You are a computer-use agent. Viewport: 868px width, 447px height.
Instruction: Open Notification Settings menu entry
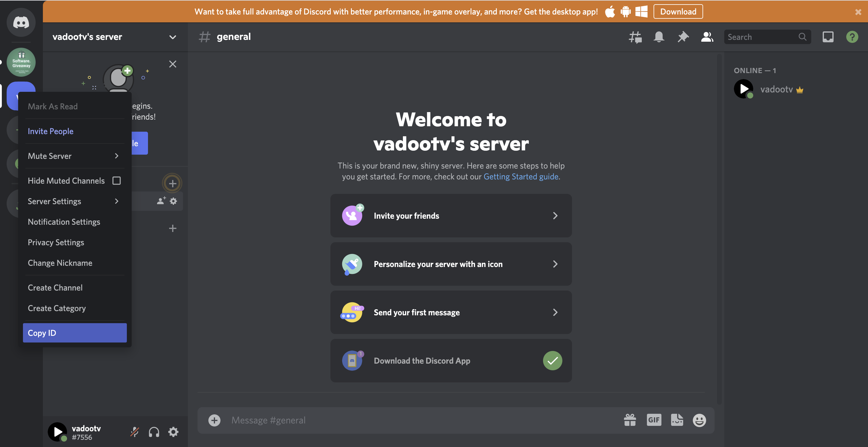click(x=75, y=222)
